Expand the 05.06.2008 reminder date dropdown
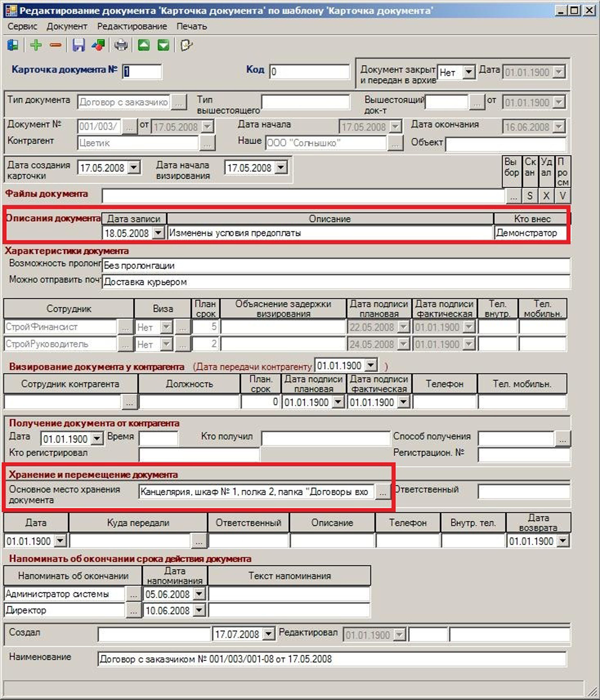The height and width of the screenshot is (700, 600). pyautogui.click(x=199, y=594)
